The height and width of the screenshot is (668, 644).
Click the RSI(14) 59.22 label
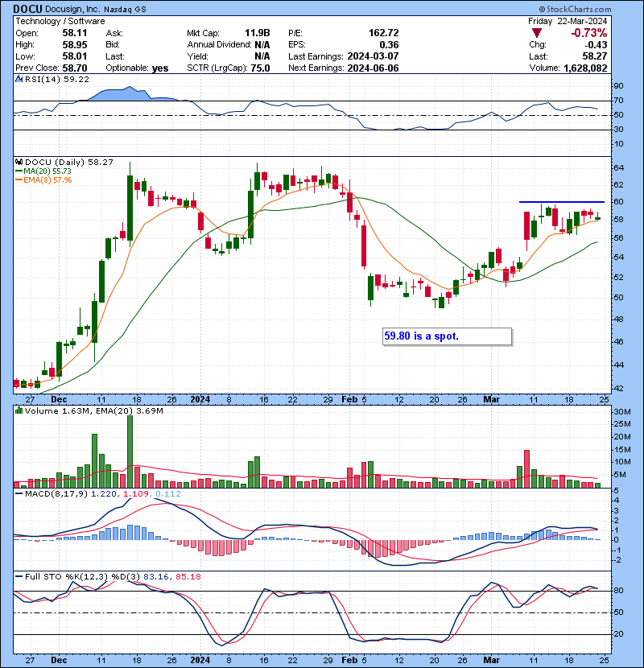[57, 79]
